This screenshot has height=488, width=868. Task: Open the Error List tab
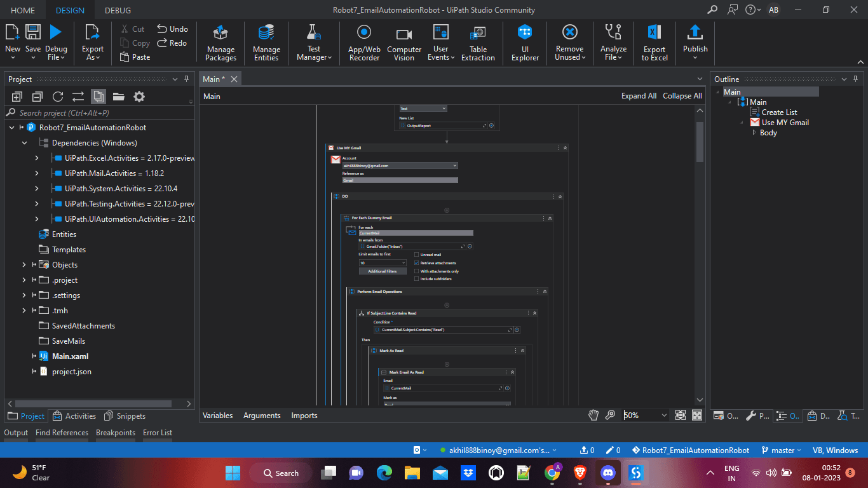click(158, 432)
